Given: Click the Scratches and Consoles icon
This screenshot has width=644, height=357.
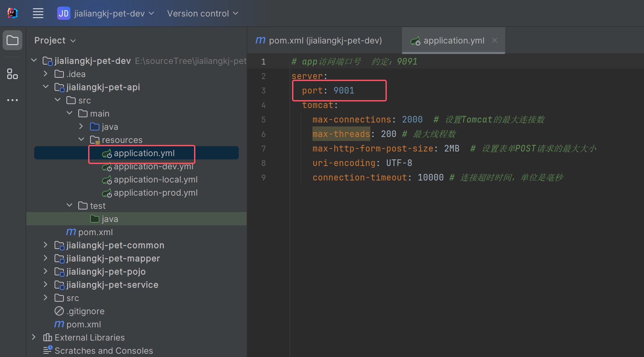Looking at the screenshot, I should coord(48,350).
